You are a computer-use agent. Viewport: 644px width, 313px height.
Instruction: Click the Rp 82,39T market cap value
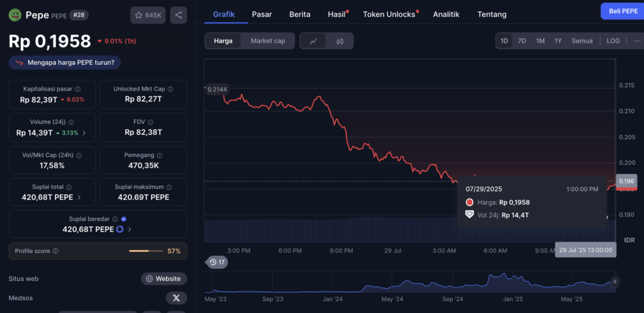(38, 100)
